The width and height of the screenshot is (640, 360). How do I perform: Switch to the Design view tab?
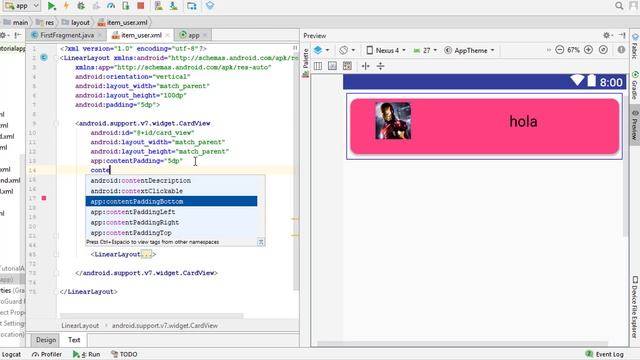click(x=46, y=340)
